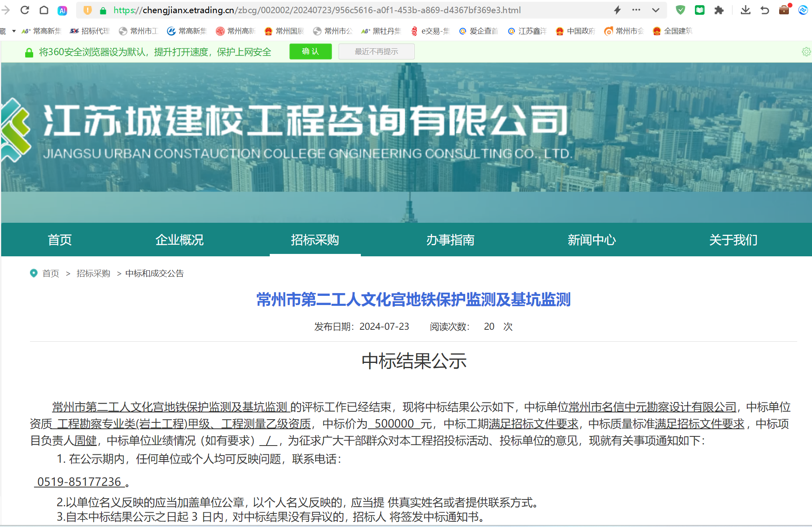
Task: Click the green notes extension icon
Action: [x=699, y=10]
